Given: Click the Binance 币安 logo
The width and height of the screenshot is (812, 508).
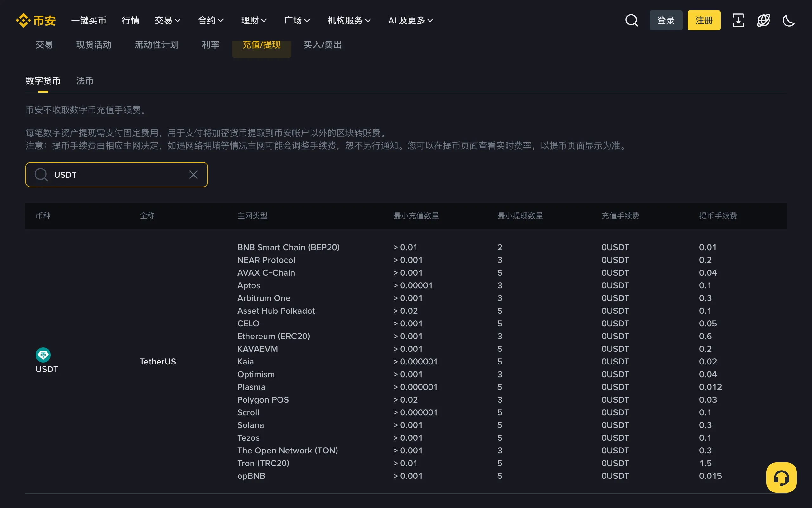Looking at the screenshot, I should 36,21.
